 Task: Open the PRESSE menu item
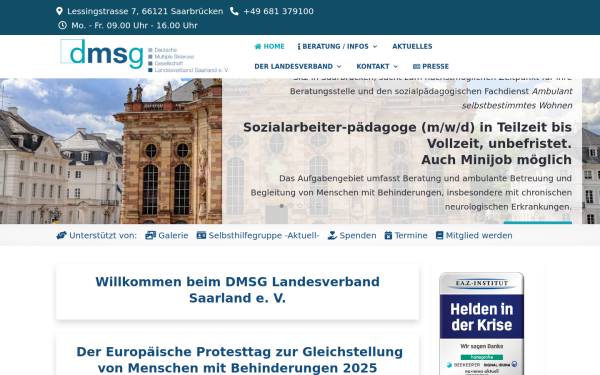pos(431,66)
